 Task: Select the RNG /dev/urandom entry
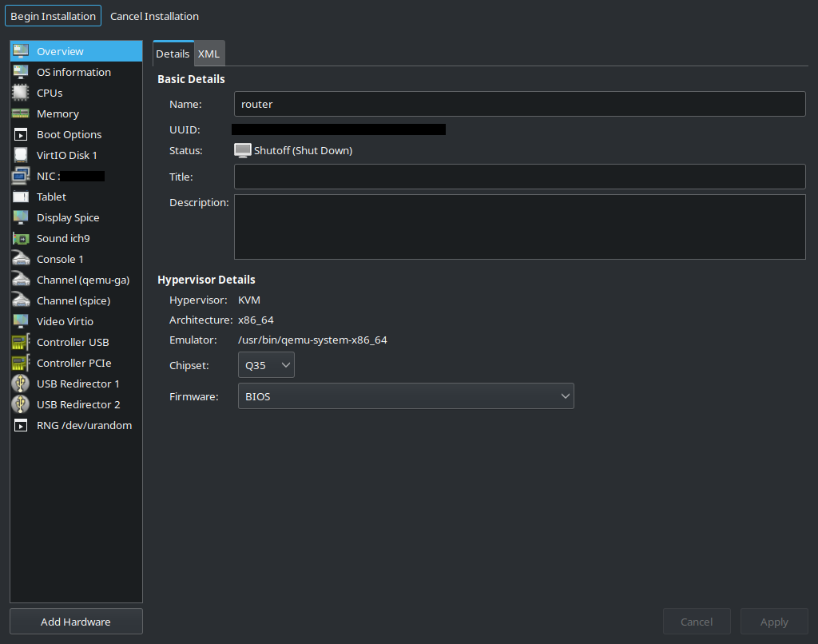coord(76,425)
